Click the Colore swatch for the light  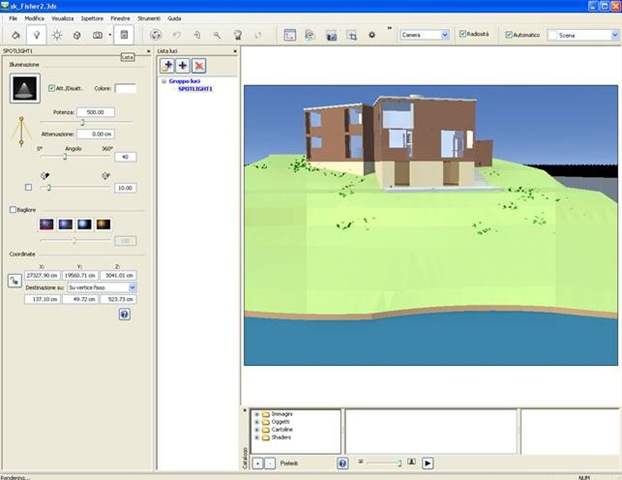126,88
